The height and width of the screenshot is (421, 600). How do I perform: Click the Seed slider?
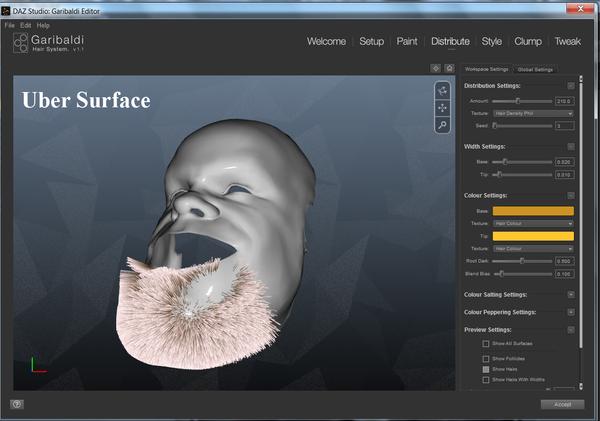point(522,126)
